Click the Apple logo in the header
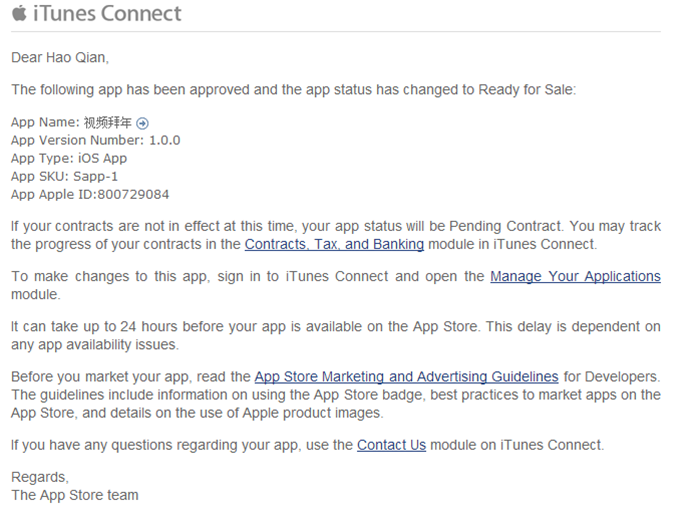693x517 pixels. point(19,13)
